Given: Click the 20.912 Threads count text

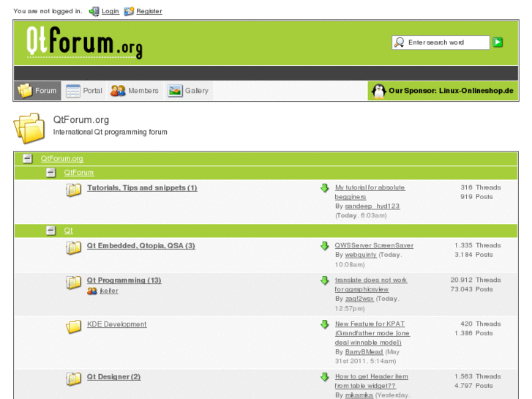Looking at the screenshot, I should click(x=476, y=280).
